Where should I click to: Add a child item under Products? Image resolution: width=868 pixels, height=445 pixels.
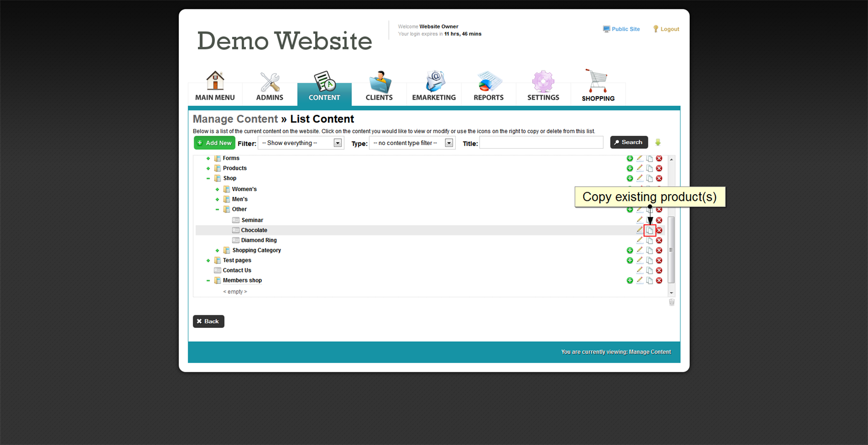coord(630,168)
